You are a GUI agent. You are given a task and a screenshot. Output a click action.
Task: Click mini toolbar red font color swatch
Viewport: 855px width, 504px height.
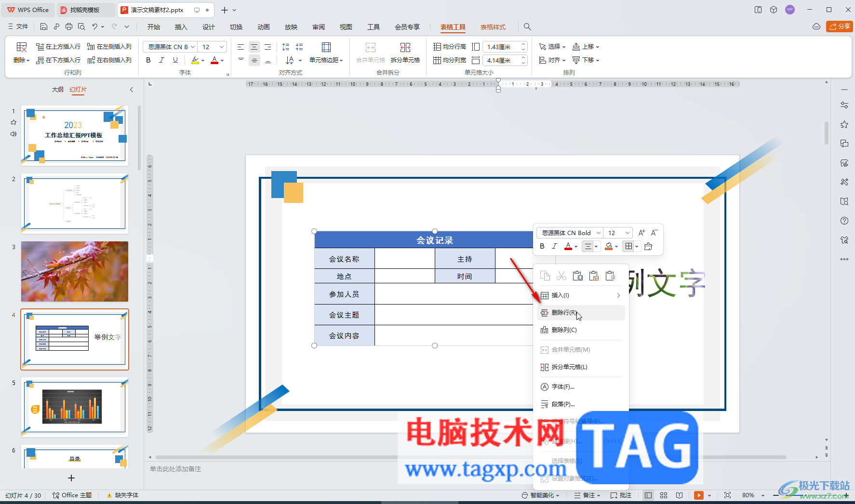click(568, 246)
